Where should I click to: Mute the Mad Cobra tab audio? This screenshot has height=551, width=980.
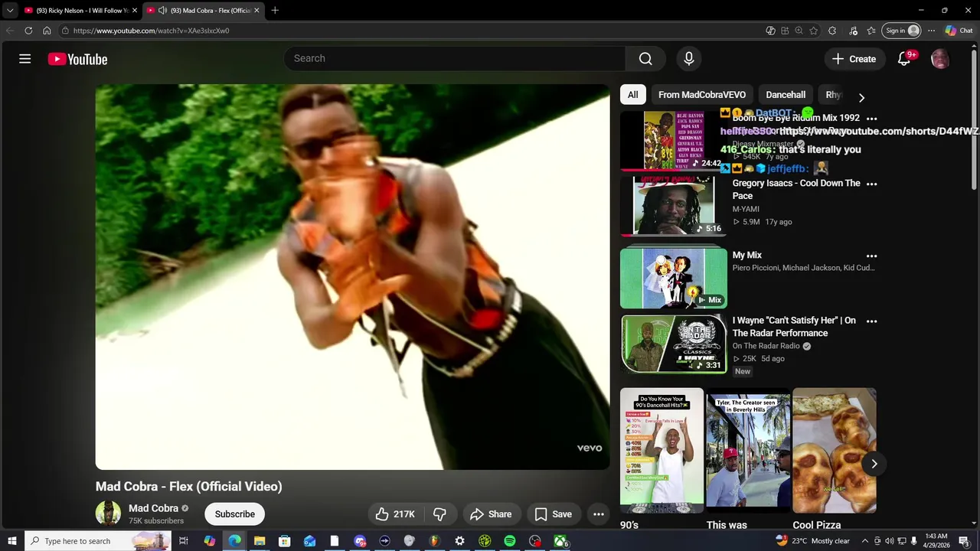162,10
